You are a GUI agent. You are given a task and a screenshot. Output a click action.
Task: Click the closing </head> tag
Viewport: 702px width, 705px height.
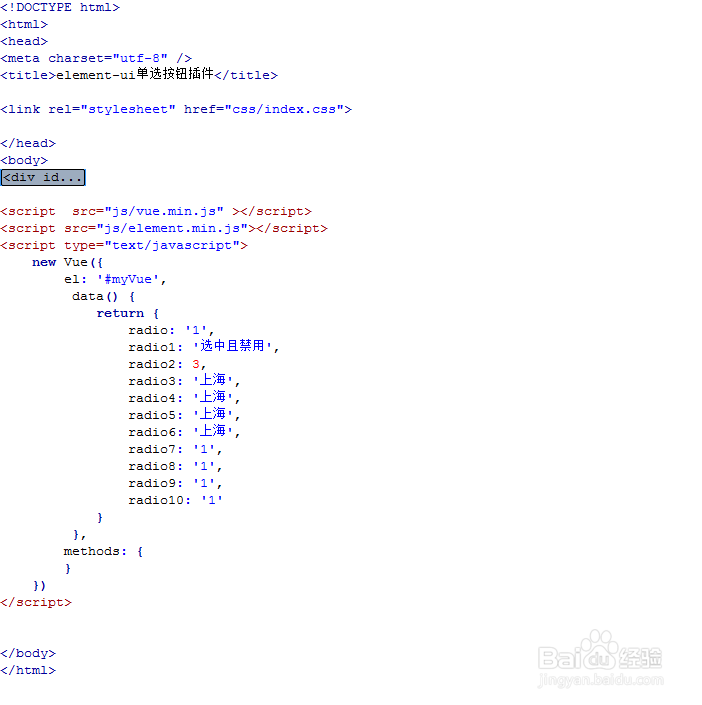tap(28, 143)
